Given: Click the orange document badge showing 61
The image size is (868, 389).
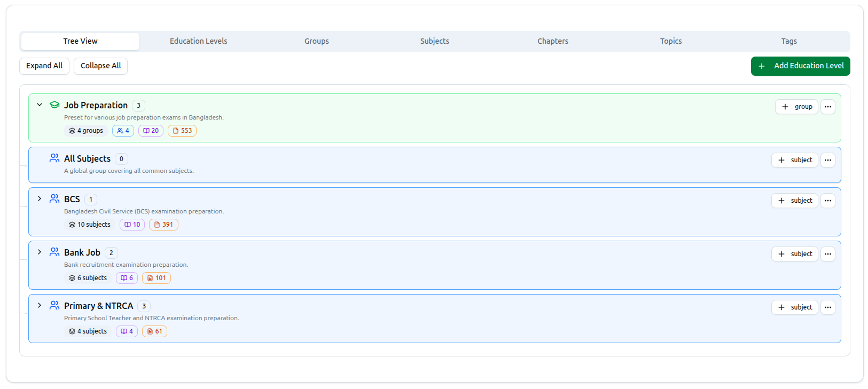Looking at the screenshot, I should pyautogui.click(x=154, y=331).
